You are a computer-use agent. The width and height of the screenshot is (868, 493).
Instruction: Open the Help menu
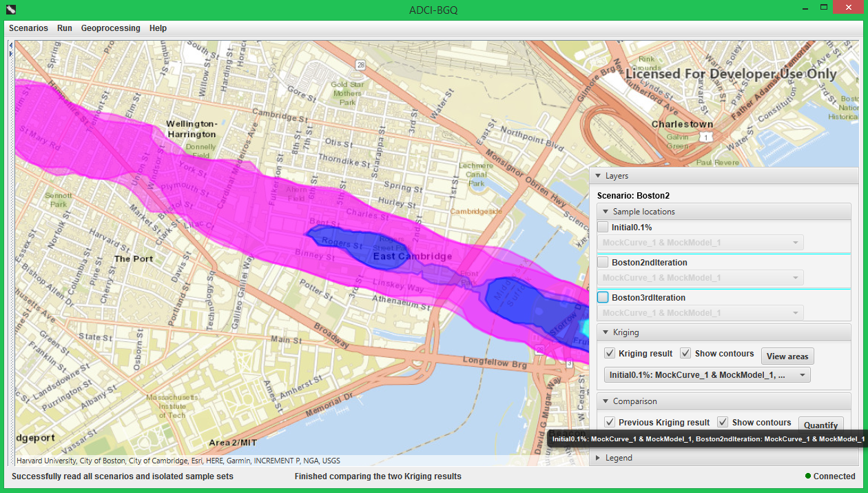(158, 28)
